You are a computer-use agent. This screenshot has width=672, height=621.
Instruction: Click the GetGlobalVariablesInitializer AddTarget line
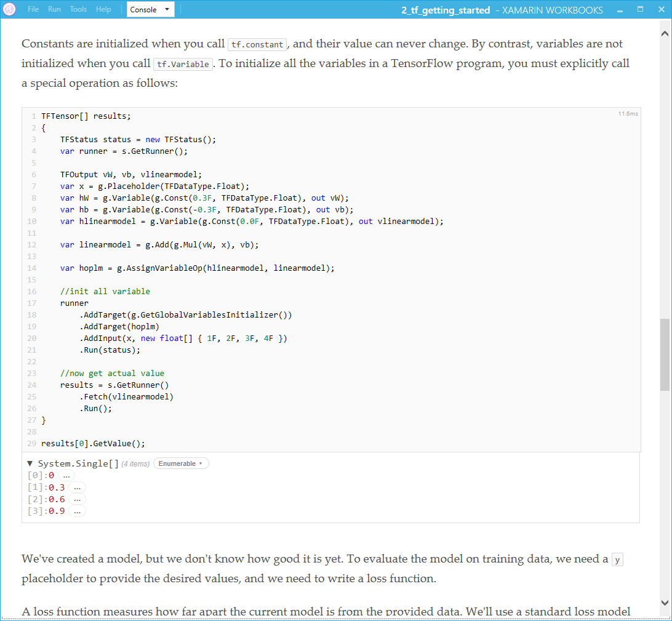point(186,315)
